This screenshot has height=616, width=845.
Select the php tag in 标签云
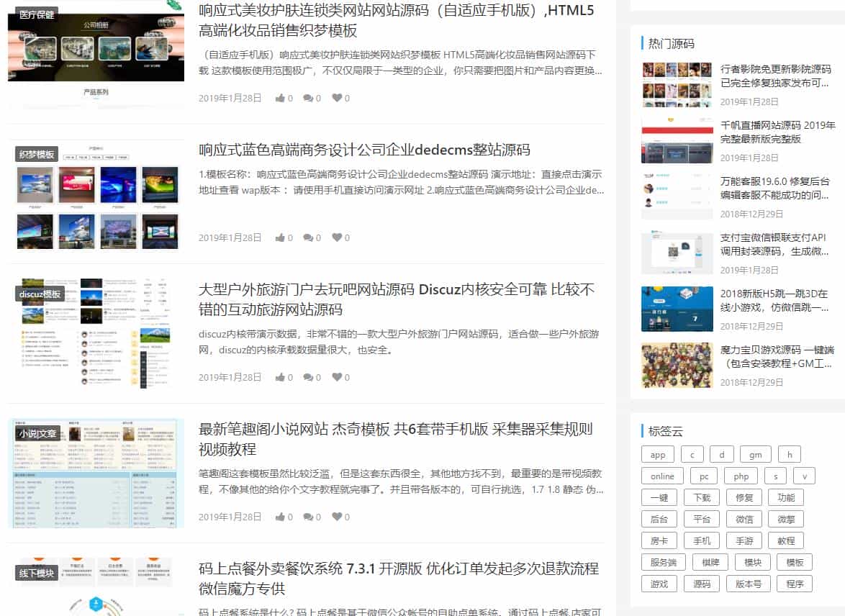point(741,476)
